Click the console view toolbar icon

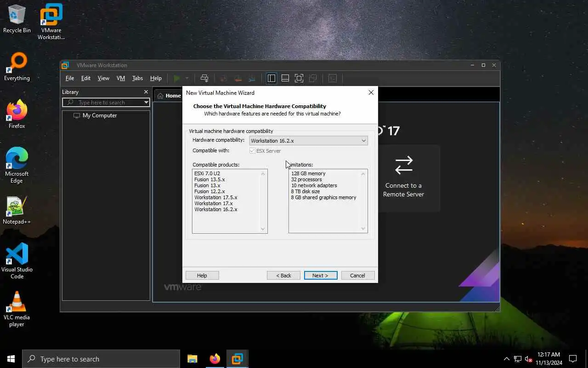click(x=333, y=78)
